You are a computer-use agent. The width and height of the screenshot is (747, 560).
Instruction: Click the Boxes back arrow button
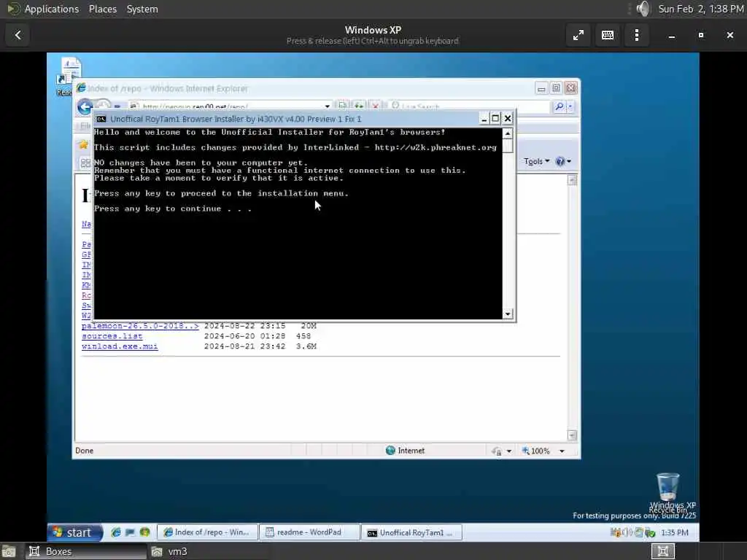pyautogui.click(x=18, y=35)
